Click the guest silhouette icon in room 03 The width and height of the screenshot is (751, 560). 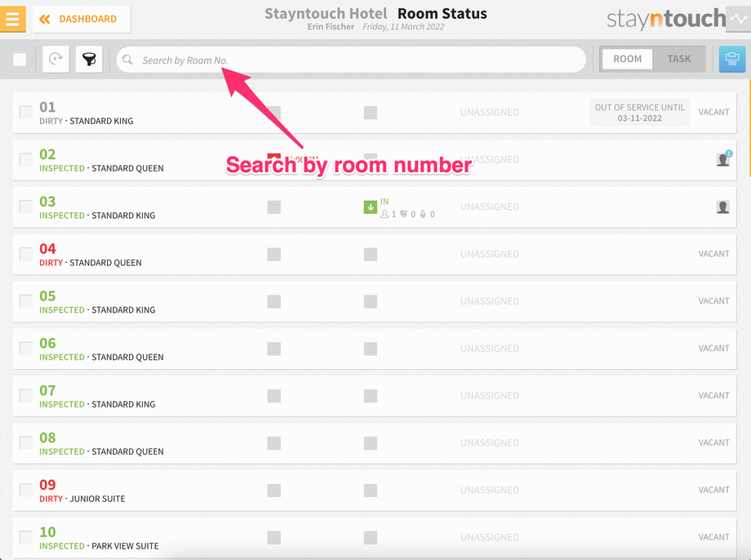[723, 207]
